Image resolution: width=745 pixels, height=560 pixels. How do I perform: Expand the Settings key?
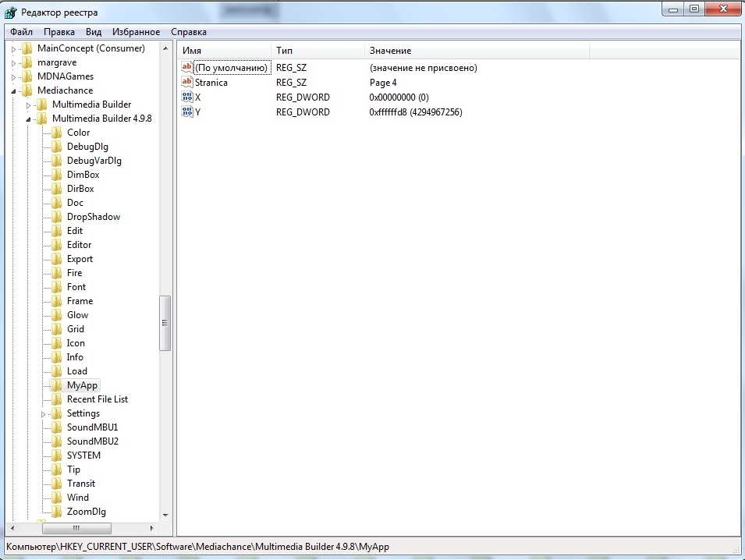43,414
